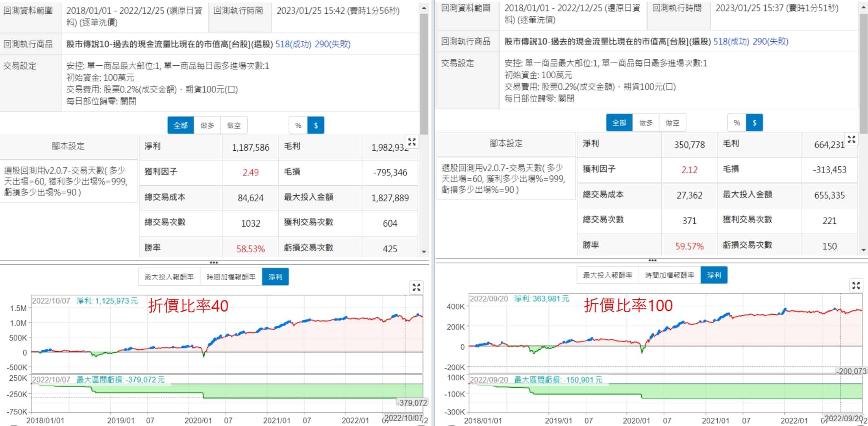Switch right panel to 做空 trades
Image resolution: width=868 pixels, height=426 pixels.
(x=672, y=123)
